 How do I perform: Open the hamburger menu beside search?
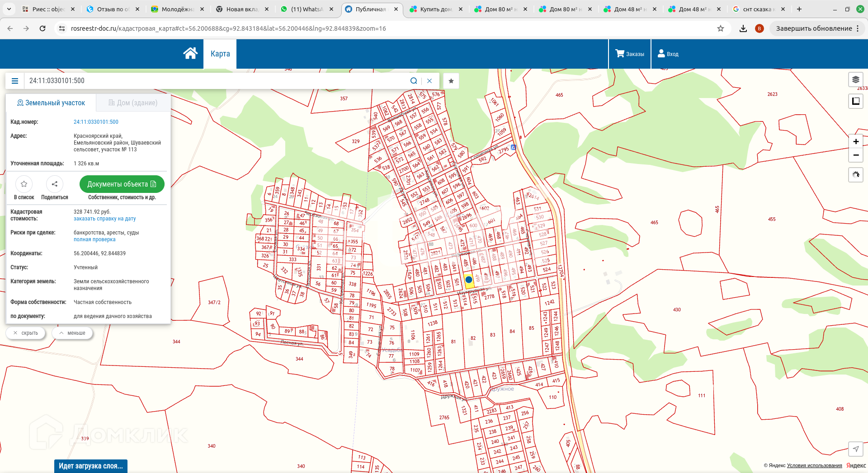tap(15, 81)
